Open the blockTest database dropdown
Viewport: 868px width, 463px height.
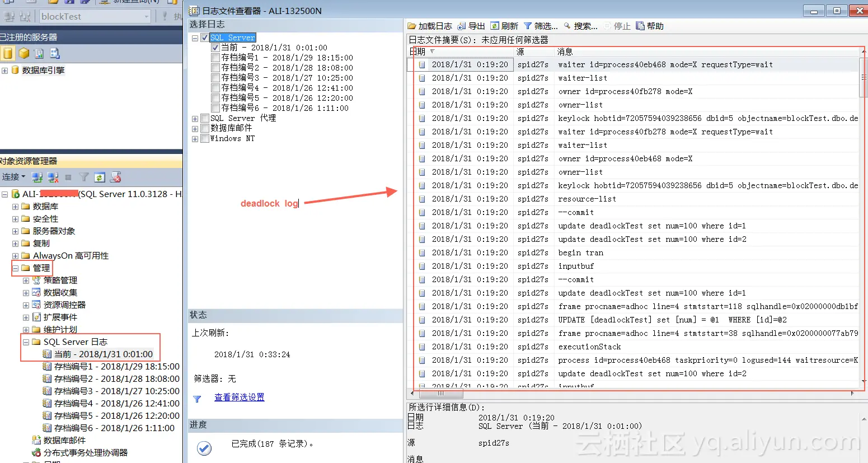point(147,16)
